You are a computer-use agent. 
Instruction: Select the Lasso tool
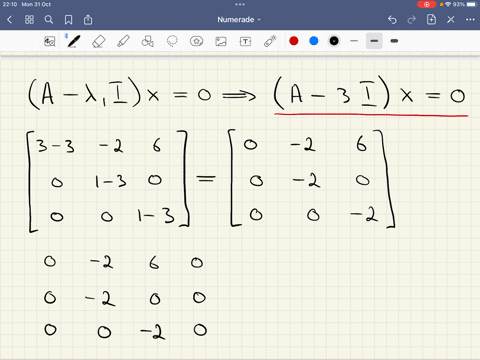172,41
